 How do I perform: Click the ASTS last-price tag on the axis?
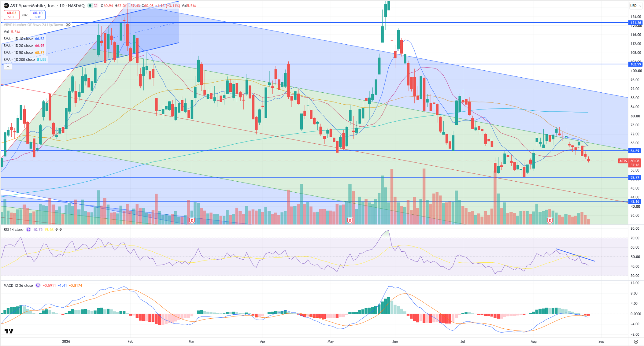[623, 161]
